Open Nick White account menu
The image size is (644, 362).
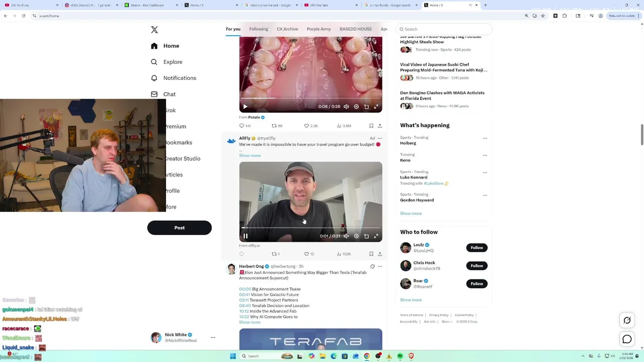tap(213, 337)
